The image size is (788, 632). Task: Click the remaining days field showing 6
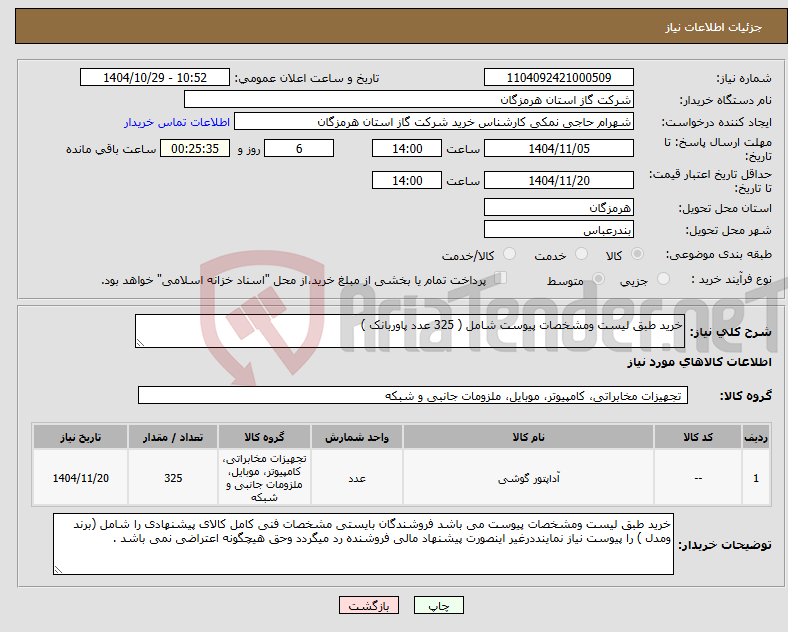[x=299, y=149]
